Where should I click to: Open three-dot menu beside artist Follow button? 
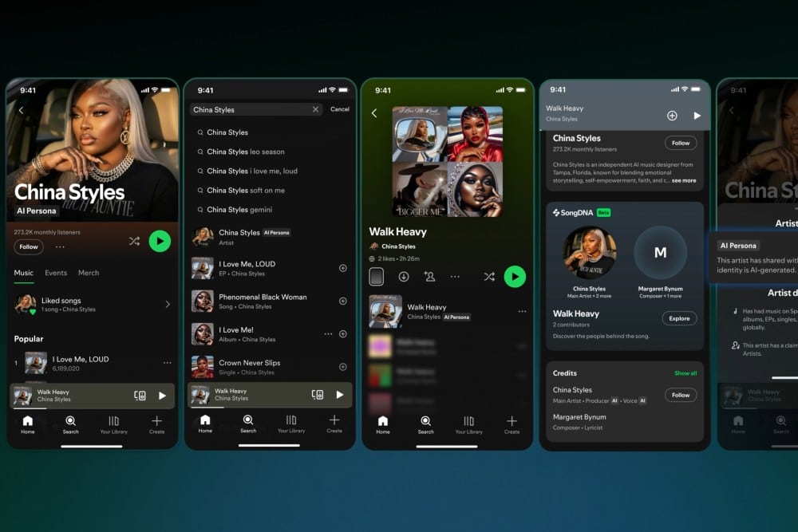[x=60, y=246]
